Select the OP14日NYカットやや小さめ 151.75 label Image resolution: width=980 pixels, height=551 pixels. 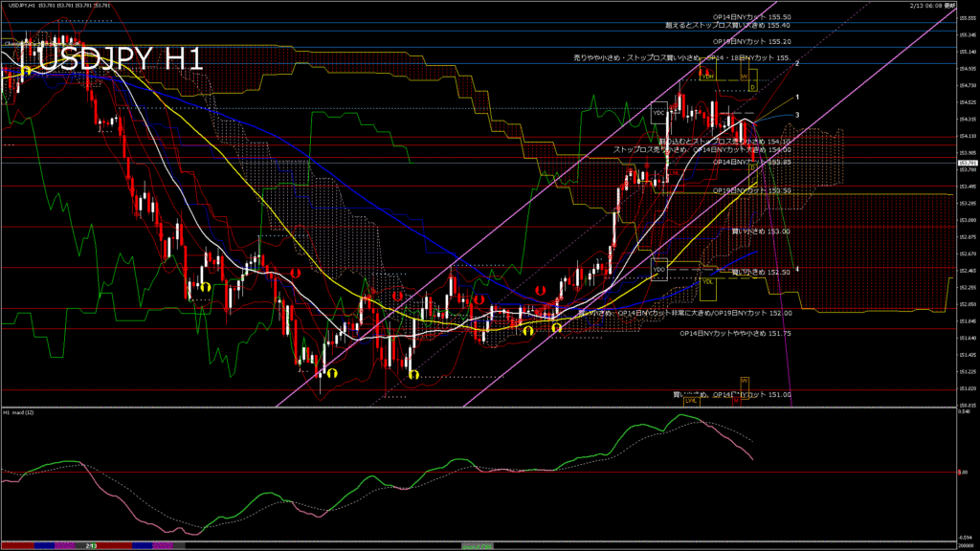click(x=735, y=334)
